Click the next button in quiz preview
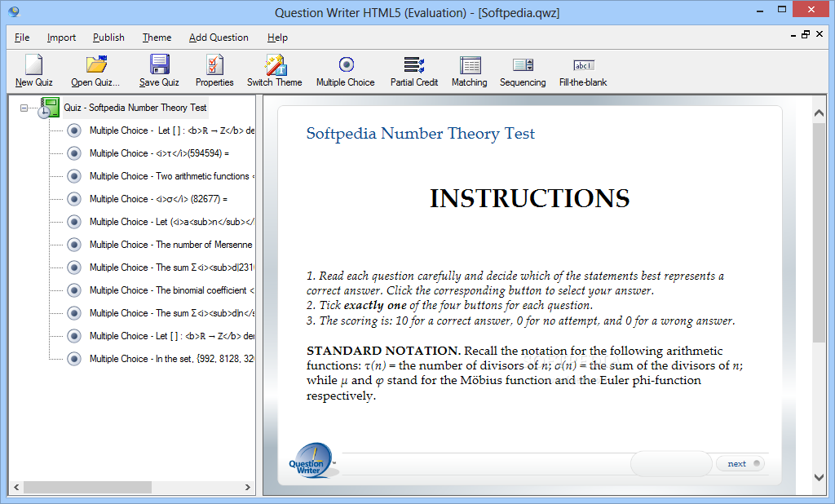 point(740,463)
